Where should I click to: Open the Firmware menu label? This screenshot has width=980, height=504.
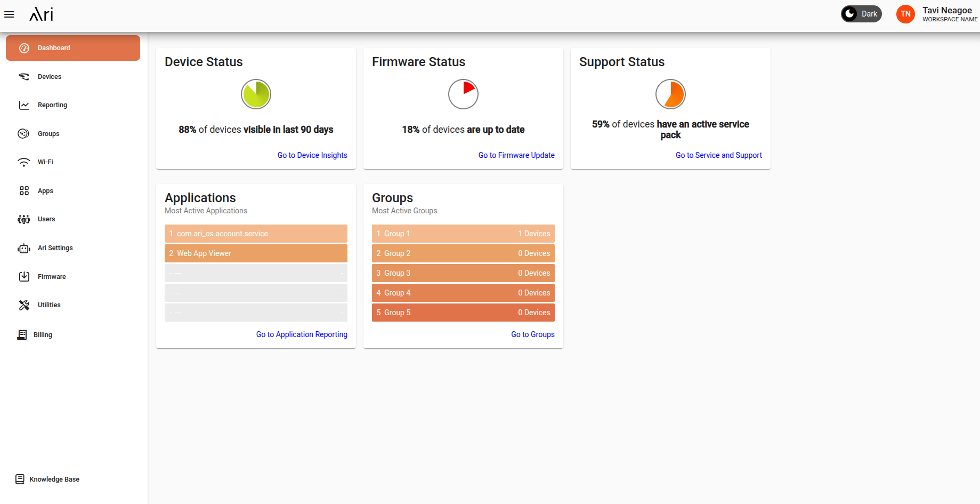click(52, 277)
